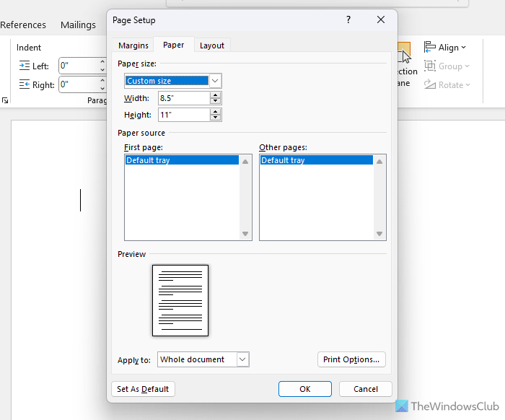Open the Mailings ribbon tab
The width and height of the screenshot is (505, 420).
[x=78, y=25]
